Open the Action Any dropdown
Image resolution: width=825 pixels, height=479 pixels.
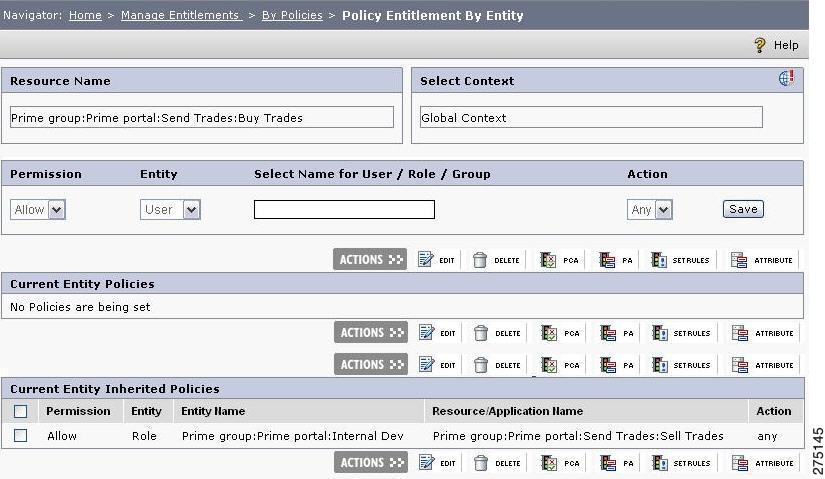click(x=649, y=209)
